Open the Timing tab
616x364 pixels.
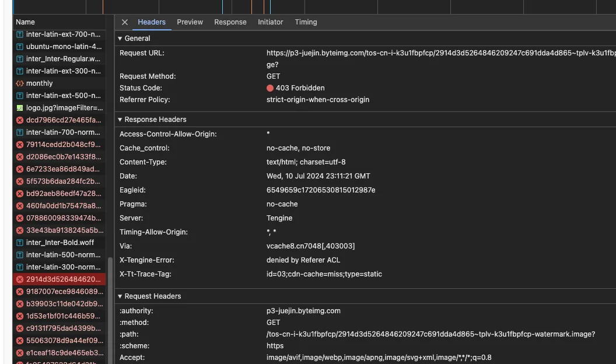click(x=306, y=22)
